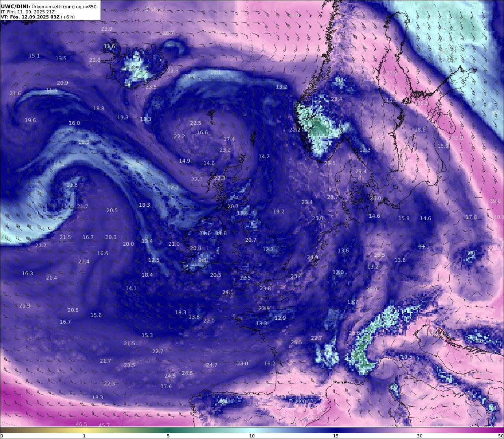Click the 21.9 value

point(25,306)
